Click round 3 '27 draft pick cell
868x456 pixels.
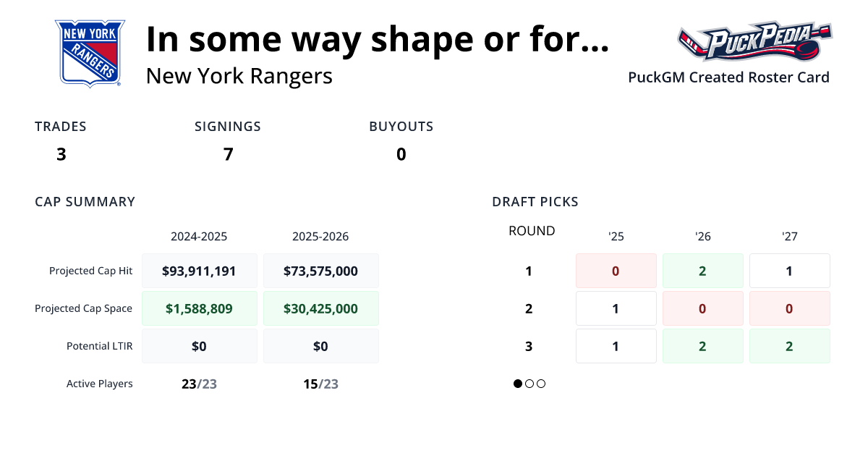[789, 346]
